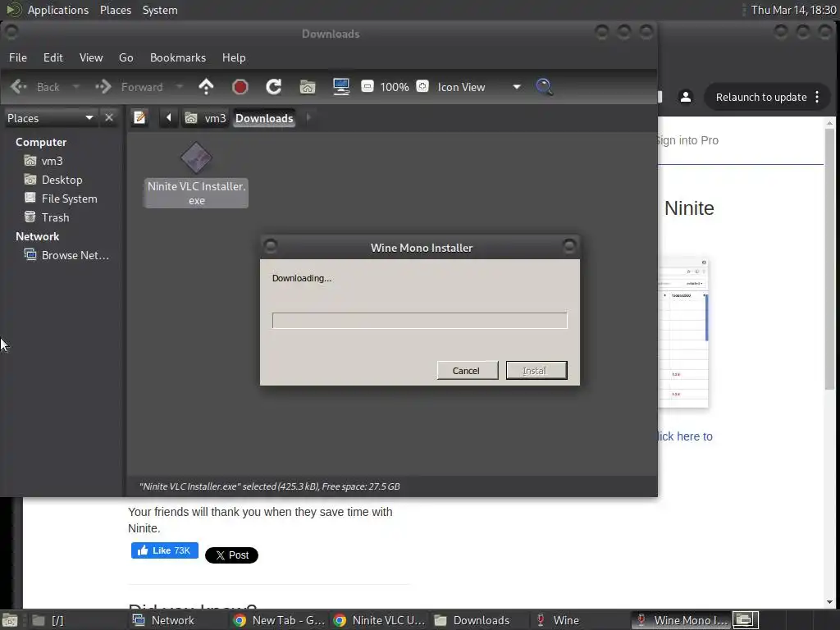
Task: Close the Places sidebar
Action: (109, 117)
